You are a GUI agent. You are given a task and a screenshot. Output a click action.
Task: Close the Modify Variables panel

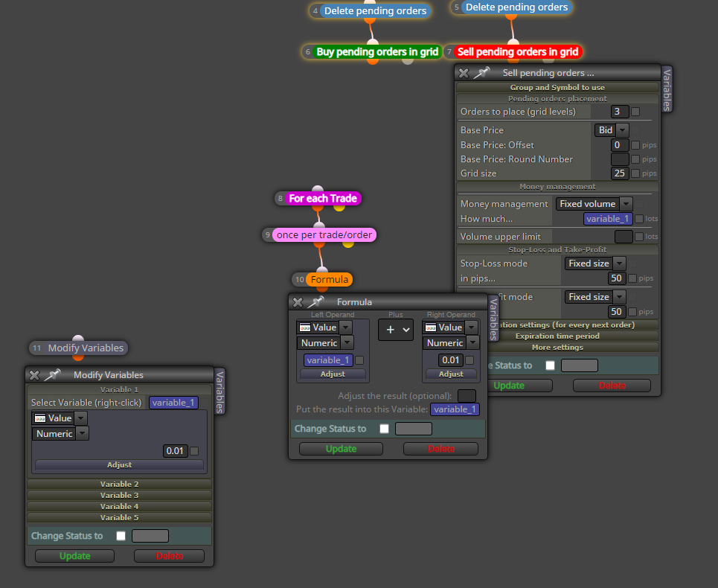point(34,376)
